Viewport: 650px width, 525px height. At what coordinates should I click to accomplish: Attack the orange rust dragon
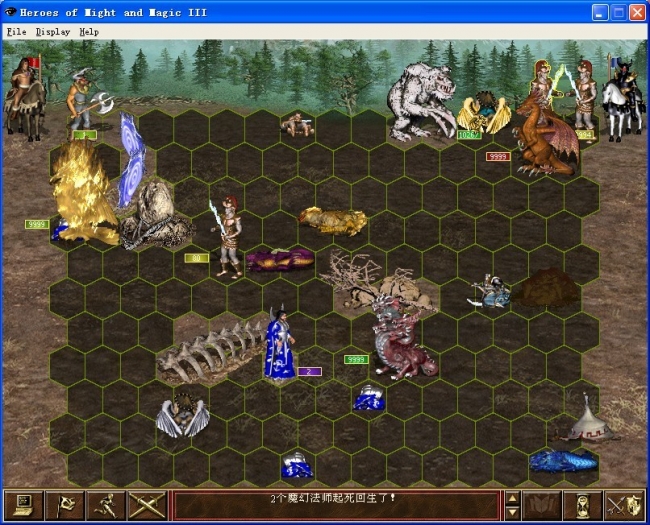pyautogui.click(x=546, y=137)
